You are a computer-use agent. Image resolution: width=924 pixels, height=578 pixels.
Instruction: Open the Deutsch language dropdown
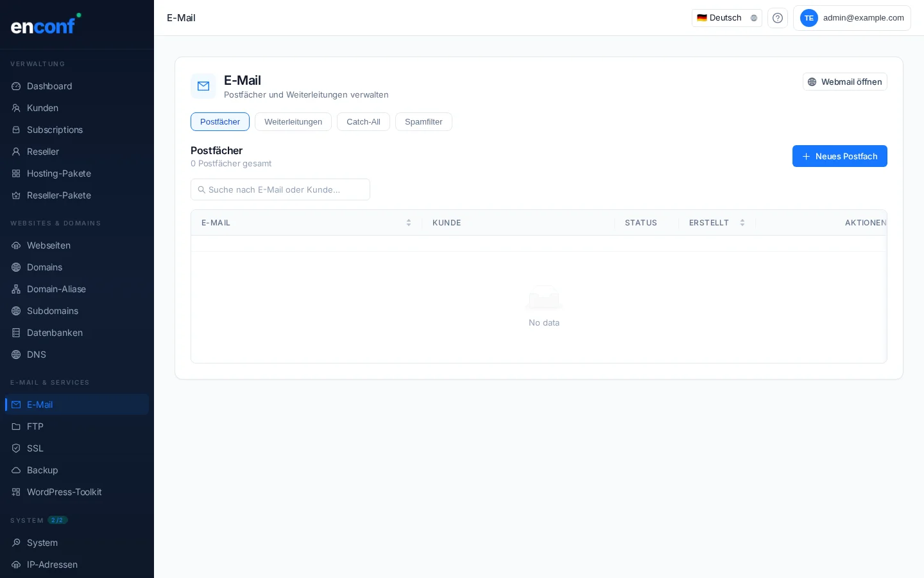point(726,18)
